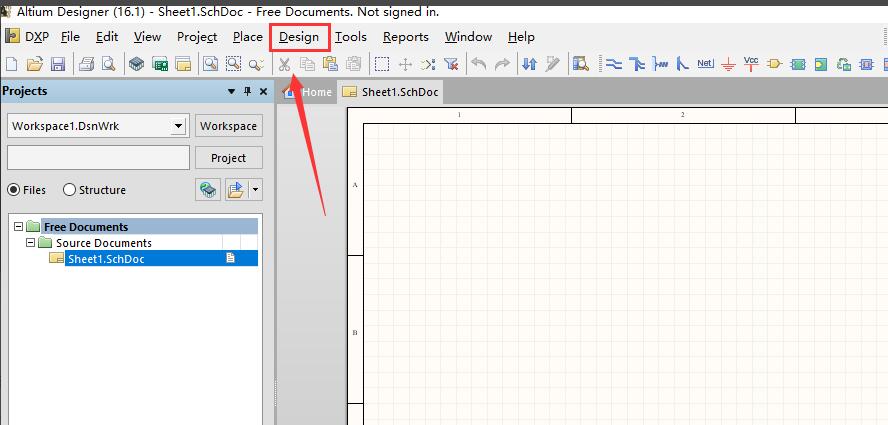The height and width of the screenshot is (425, 888).
Task: Pin the Projects panel
Action: 247,91
